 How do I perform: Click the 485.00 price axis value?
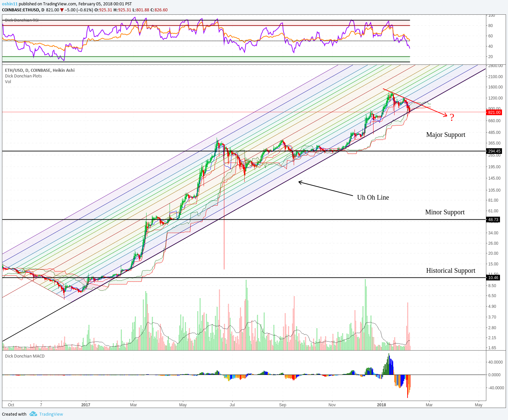click(494, 132)
